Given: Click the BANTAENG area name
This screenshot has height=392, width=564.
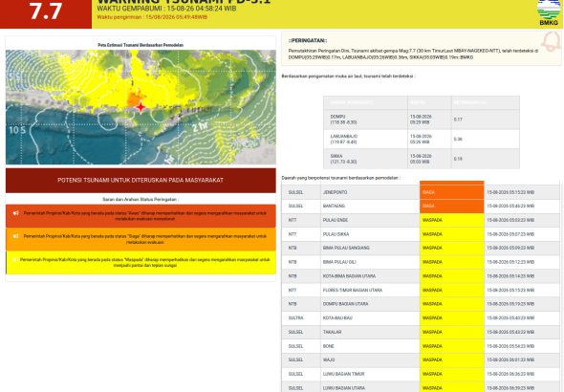Looking at the screenshot, I should pos(334,207).
